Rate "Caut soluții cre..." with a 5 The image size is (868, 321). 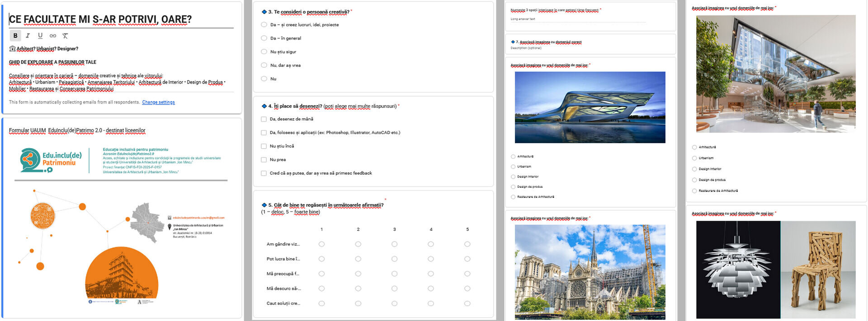[467, 303]
